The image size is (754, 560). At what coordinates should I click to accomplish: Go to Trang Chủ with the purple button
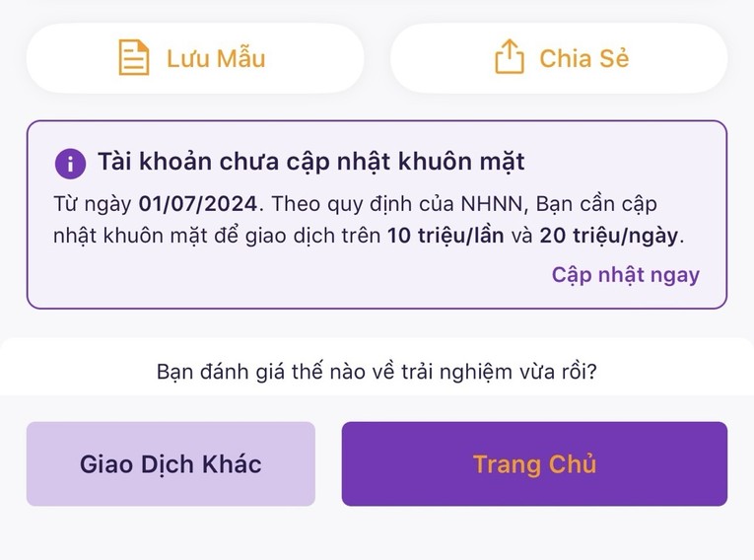click(534, 463)
